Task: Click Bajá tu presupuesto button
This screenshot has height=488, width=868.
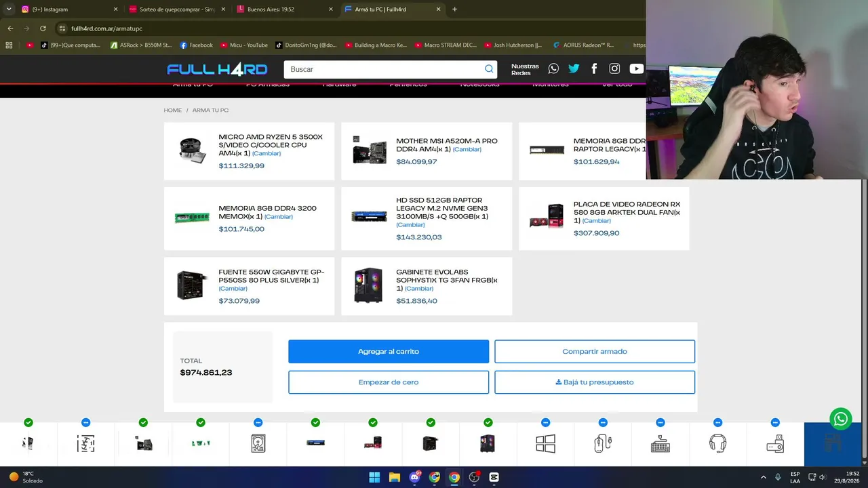Action: [x=595, y=382]
